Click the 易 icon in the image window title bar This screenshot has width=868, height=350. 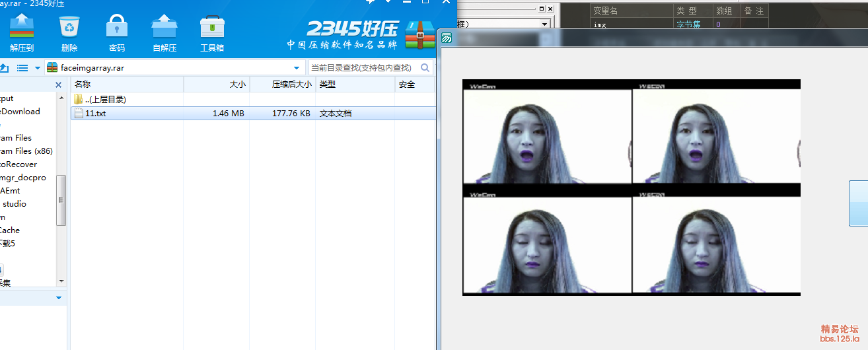click(447, 38)
